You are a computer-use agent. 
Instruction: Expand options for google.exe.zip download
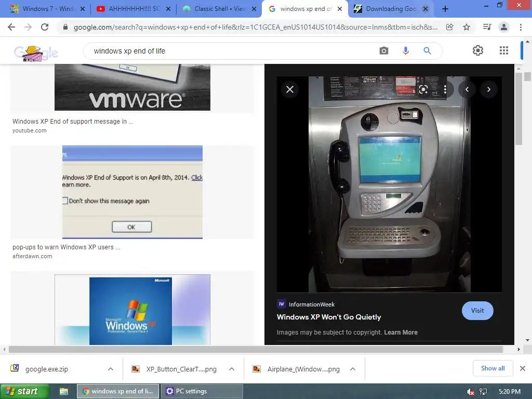[111, 369]
